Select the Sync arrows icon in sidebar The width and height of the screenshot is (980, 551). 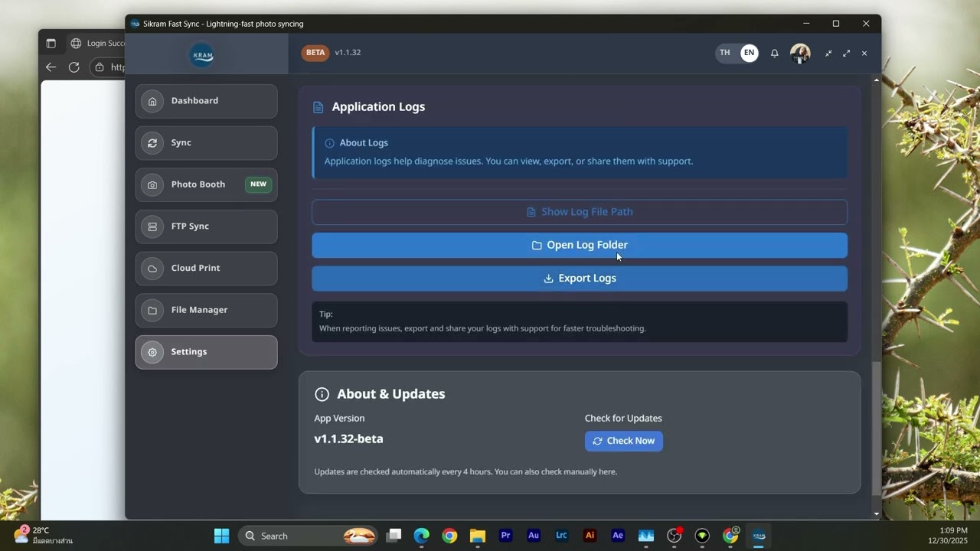152,143
